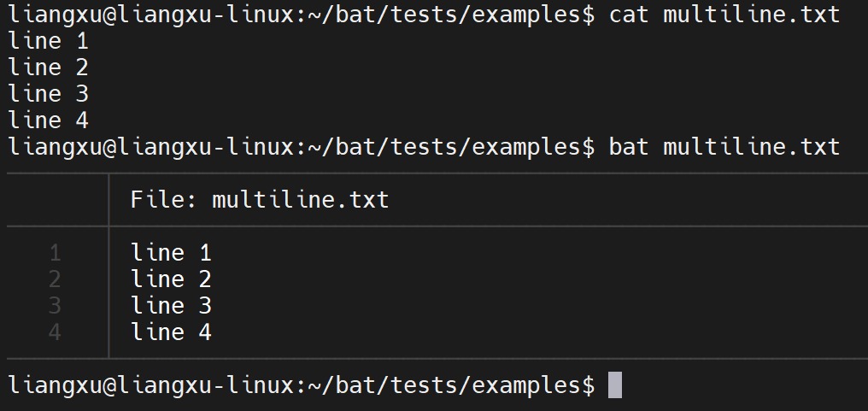Image resolution: width=868 pixels, height=411 pixels.
Task: Click the 'bat multiline.txt' command text
Action: pyautogui.click(x=724, y=147)
